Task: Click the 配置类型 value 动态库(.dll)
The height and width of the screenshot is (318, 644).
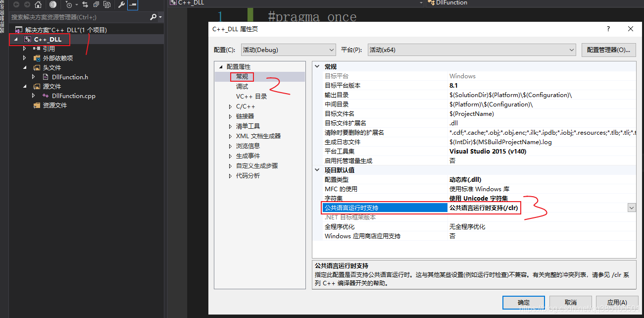Action: click(465, 179)
